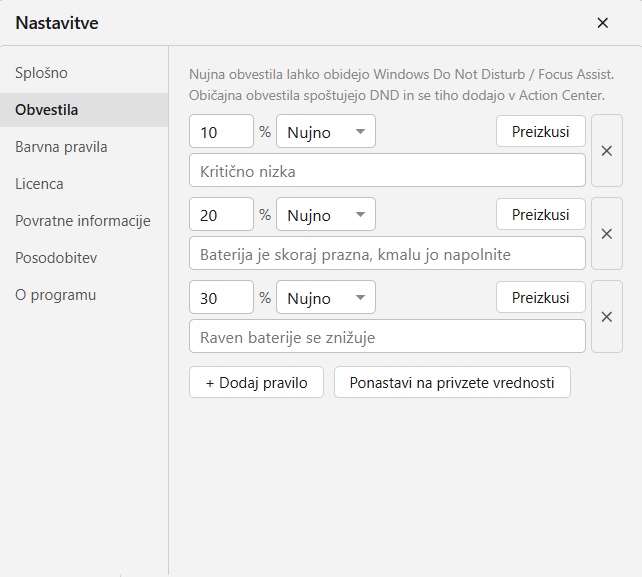Close the Nastavitve settings window

pyautogui.click(x=602, y=23)
